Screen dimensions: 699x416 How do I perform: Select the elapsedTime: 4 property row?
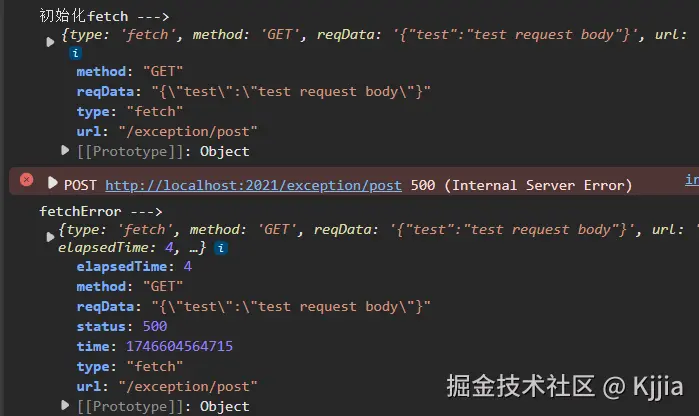[x=133, y=267]
